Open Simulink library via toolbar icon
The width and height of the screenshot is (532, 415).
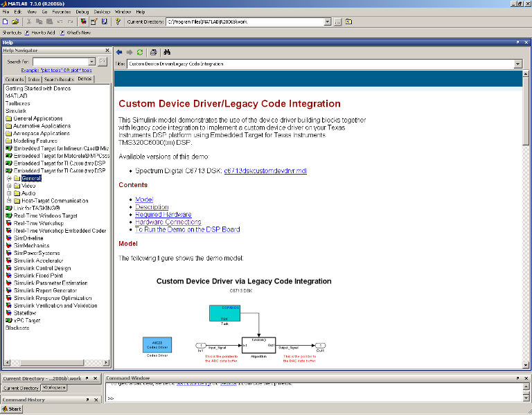(83, 21)
